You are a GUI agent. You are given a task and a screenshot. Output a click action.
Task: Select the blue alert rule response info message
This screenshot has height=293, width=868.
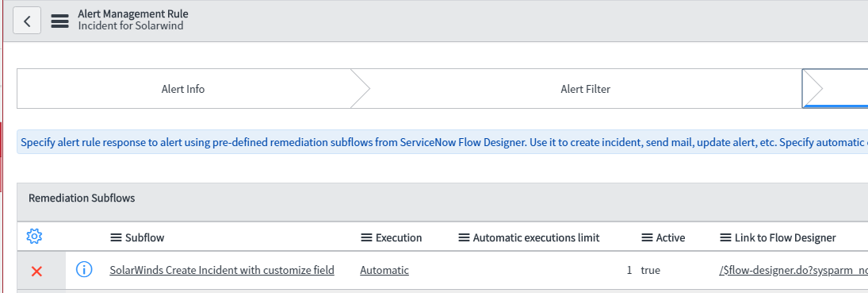pyautogui.click(x=442, y=142)
